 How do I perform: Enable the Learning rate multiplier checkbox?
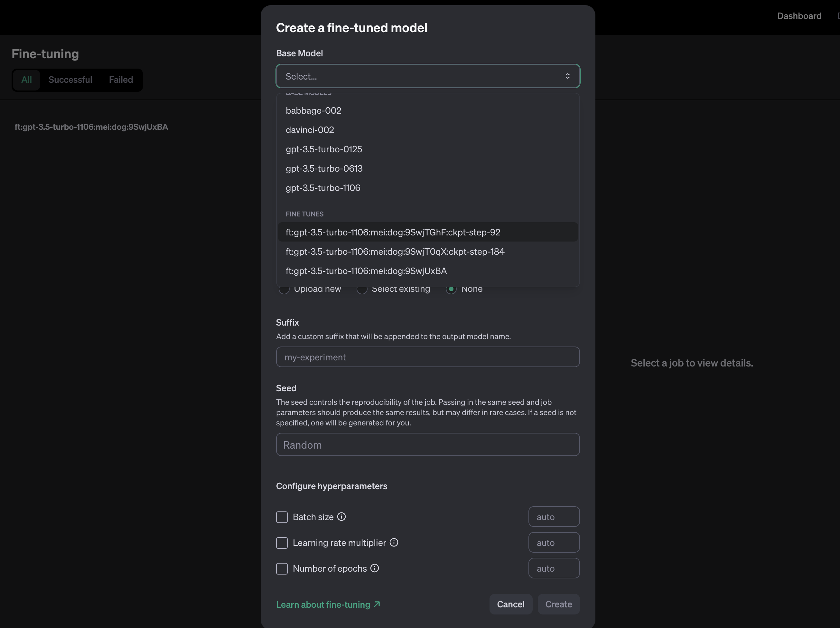point(282,543)
